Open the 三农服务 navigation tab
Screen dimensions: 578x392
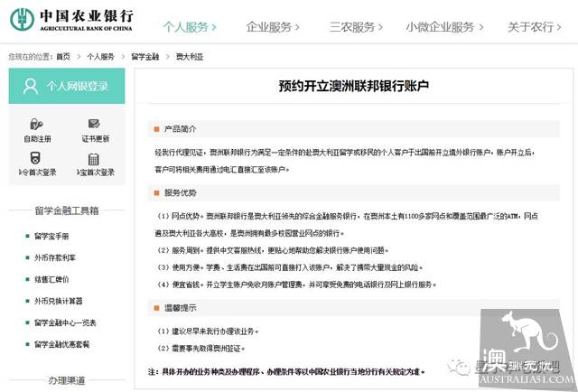356,27
